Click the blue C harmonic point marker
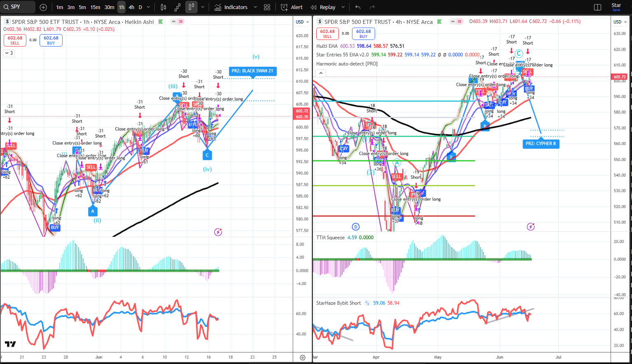The width and height of the screenshot is (632, 364). pyautogui.click(x=207, y=155)
